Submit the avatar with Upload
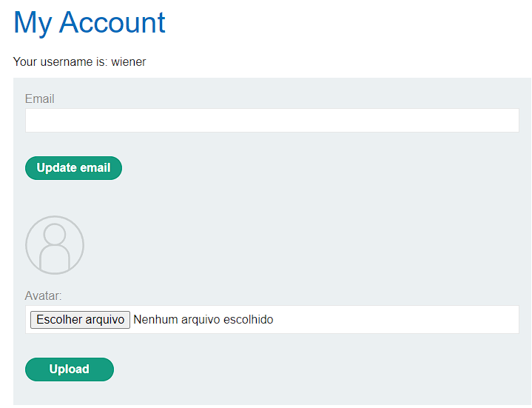This screenshot has height=408, width=532. click(70, 369)
